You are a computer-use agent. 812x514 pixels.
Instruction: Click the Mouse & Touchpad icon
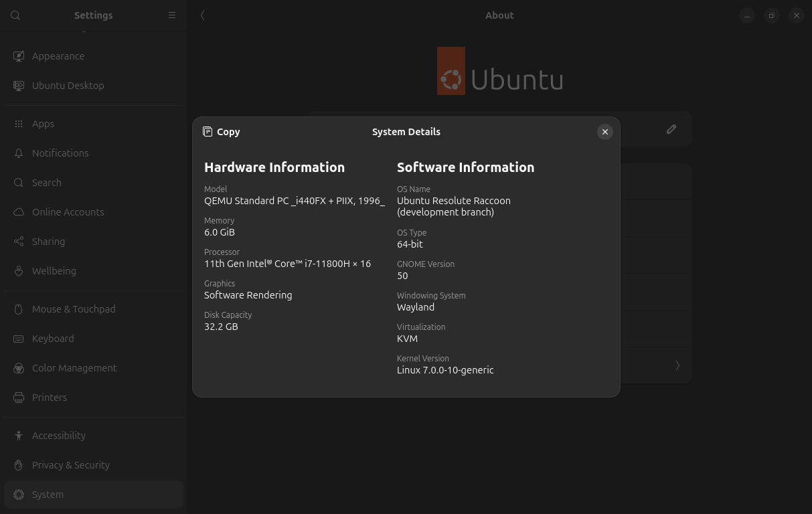(x=19, y=309)
